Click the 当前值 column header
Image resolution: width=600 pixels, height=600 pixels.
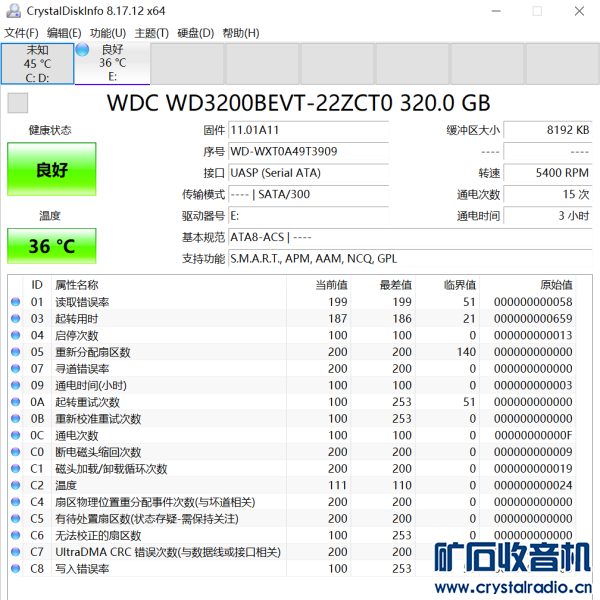click(x=331, y=285)
